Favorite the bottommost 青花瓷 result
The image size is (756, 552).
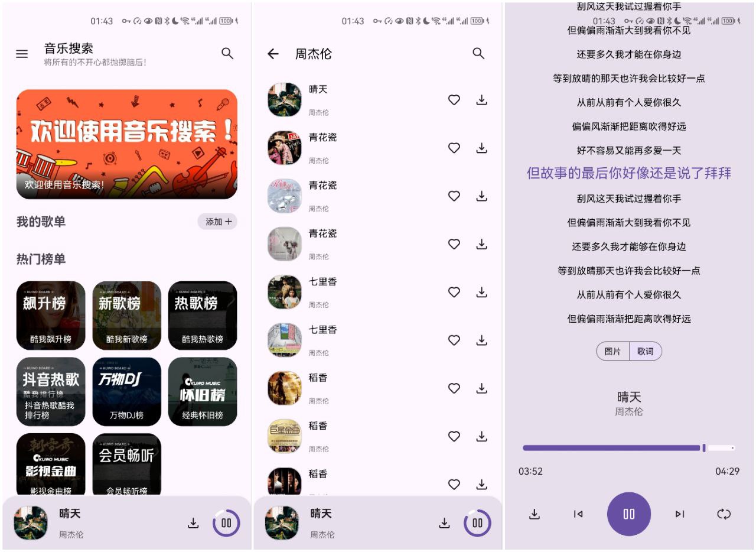coord(454,244)
